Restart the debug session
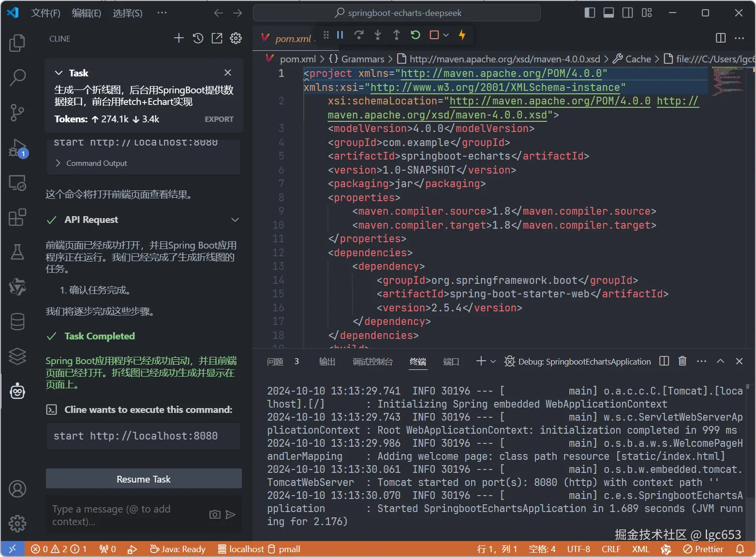This screenshot has height=557, width=756. click(415, 35)
